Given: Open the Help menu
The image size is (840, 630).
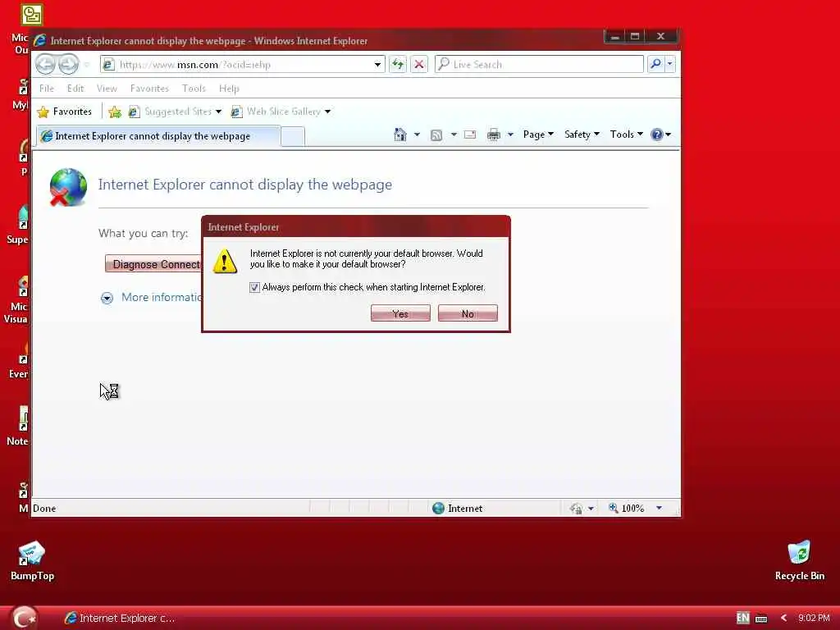Looking at the screenshot, I should (229, 89).
